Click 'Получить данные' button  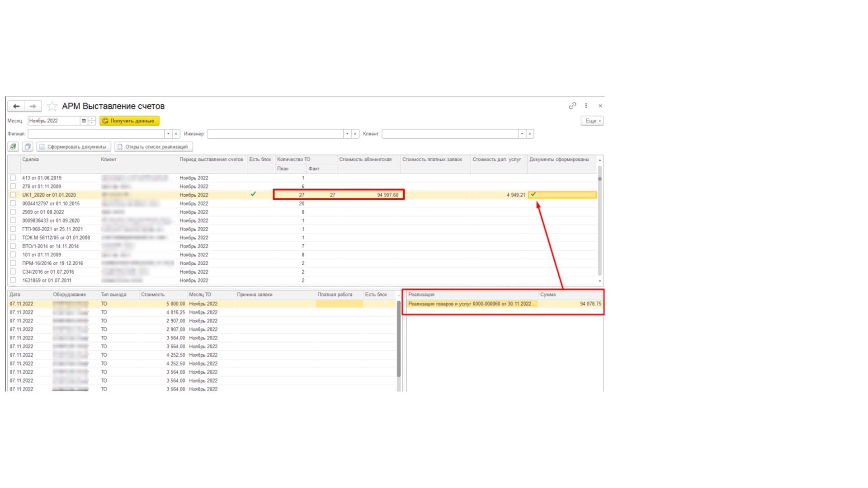tap(129, 121)
